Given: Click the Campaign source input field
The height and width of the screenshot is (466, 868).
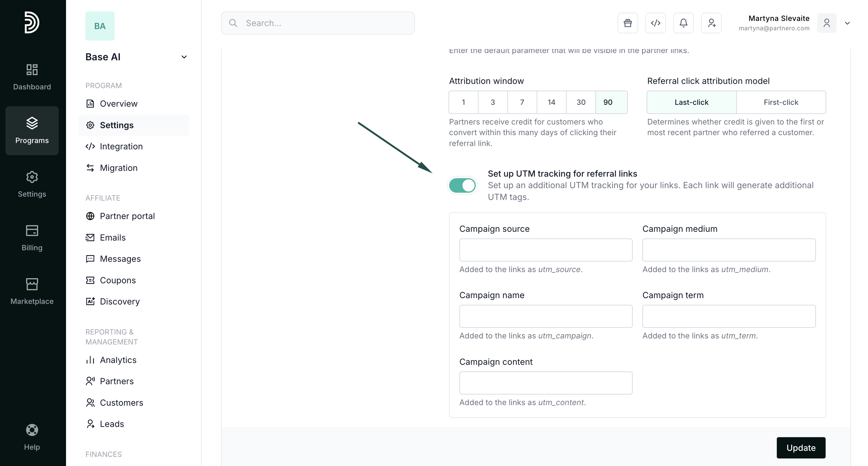Looking at the screenshot, I should click(545, 250).
